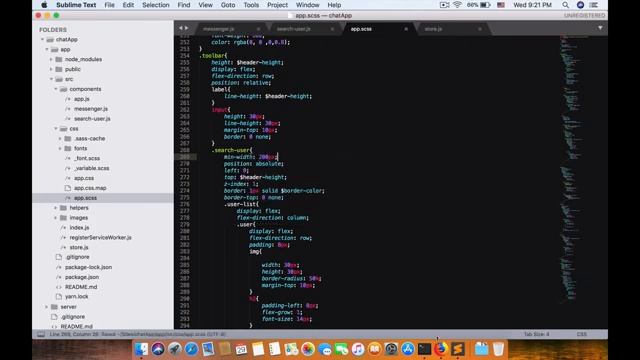Go to previous tab arrow
Screen dimensions: 640x360
click(180, 28)
